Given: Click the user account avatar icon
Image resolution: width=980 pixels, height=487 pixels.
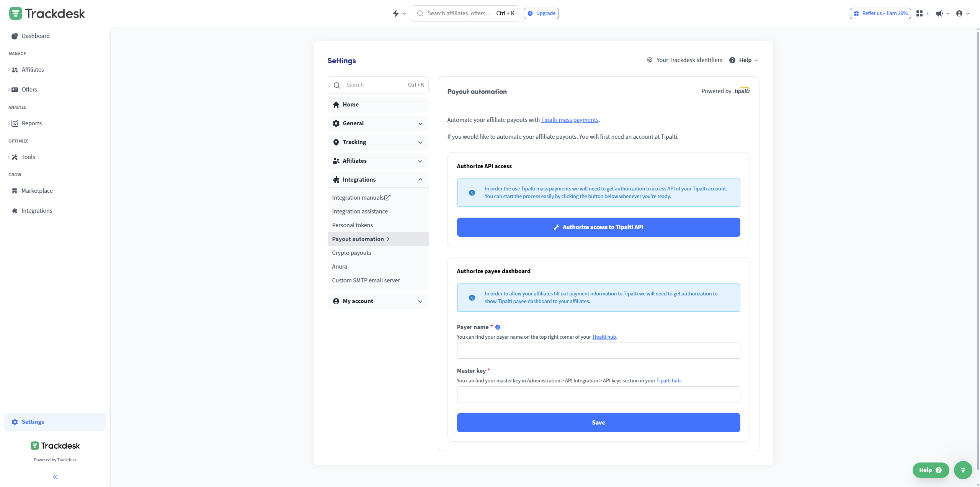Looking at the screenshot, I should 960,13.
